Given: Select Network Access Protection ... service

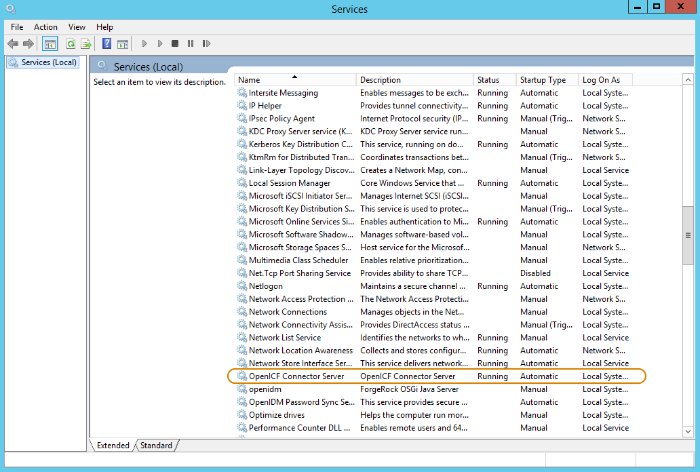Looking at the screenshot, I should pyautogui.click(x=301, y=299).
